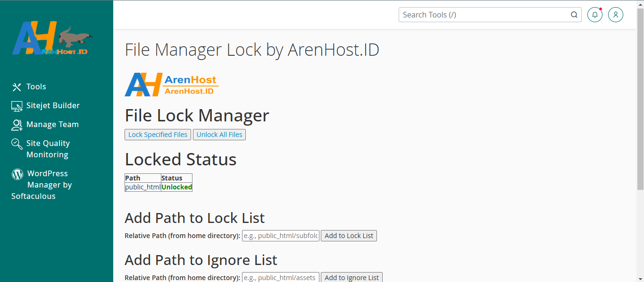Focus the Search Tools input field
Viewport: 644px width, 282px height.
click(x=484, y=15)
